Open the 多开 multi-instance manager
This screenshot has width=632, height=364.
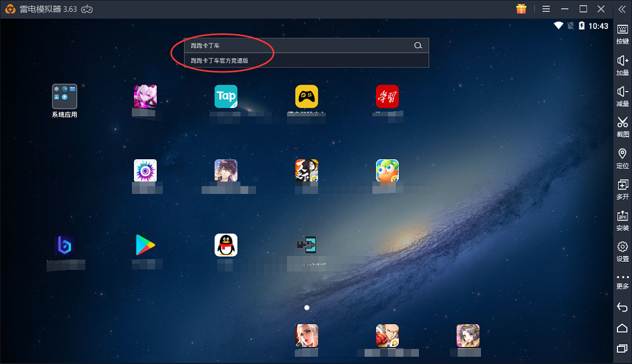[x=623, y=190]
